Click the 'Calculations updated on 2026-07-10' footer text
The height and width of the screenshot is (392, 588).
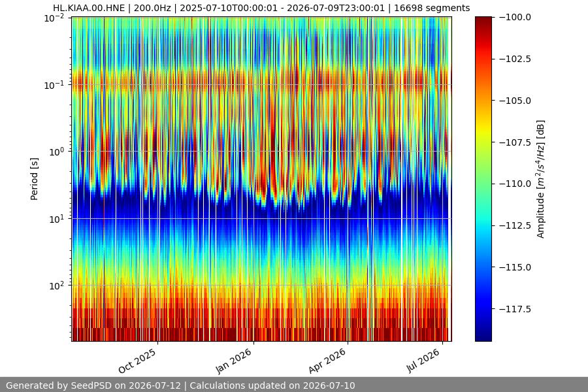272,385
